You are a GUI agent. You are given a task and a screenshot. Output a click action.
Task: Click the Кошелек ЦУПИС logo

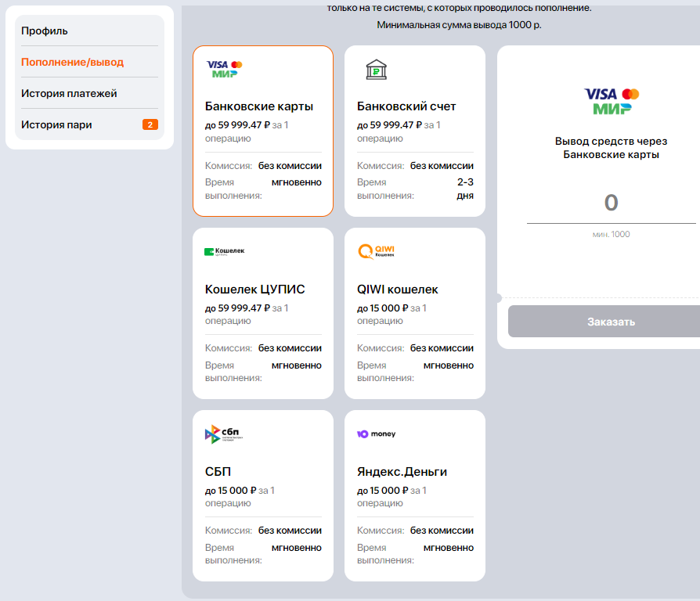click(224, 251)
